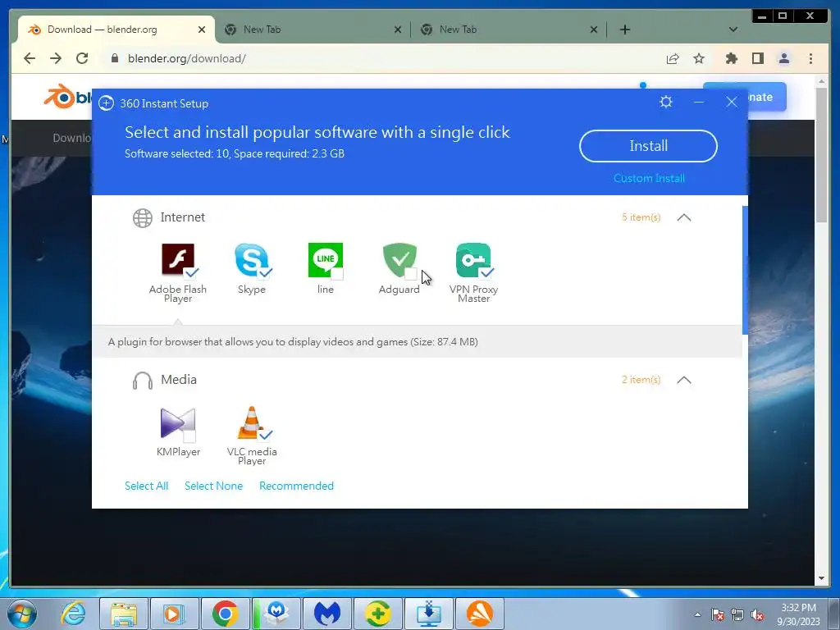
Task: Show hidden system tray icons arrow
Action: coord(697,614)
